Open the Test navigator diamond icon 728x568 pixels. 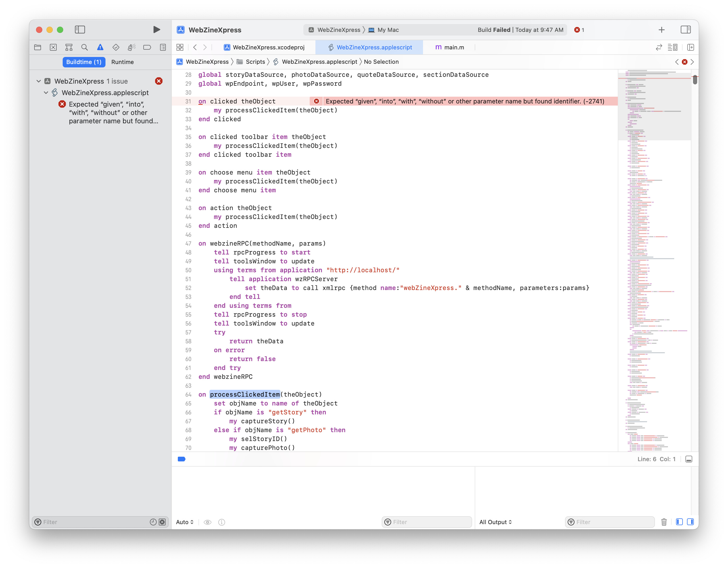[116, 47]
